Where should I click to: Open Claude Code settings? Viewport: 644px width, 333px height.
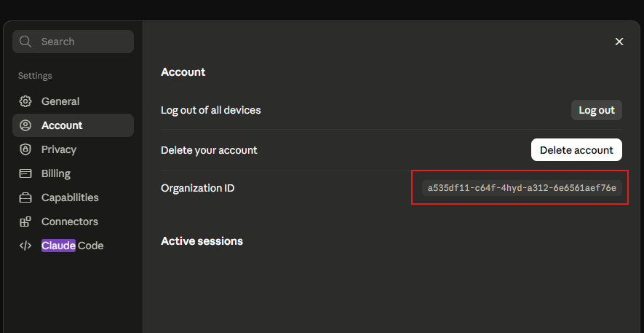[x=73, y=246]
